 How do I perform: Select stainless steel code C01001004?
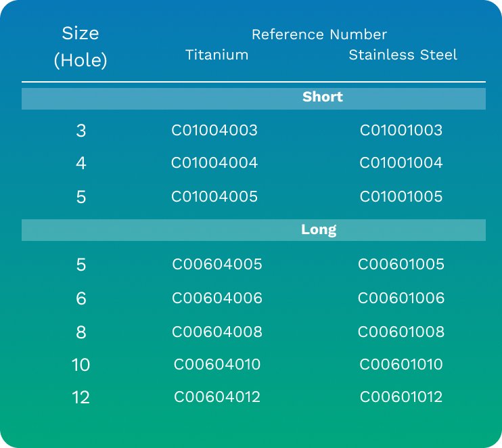(401, 162)
